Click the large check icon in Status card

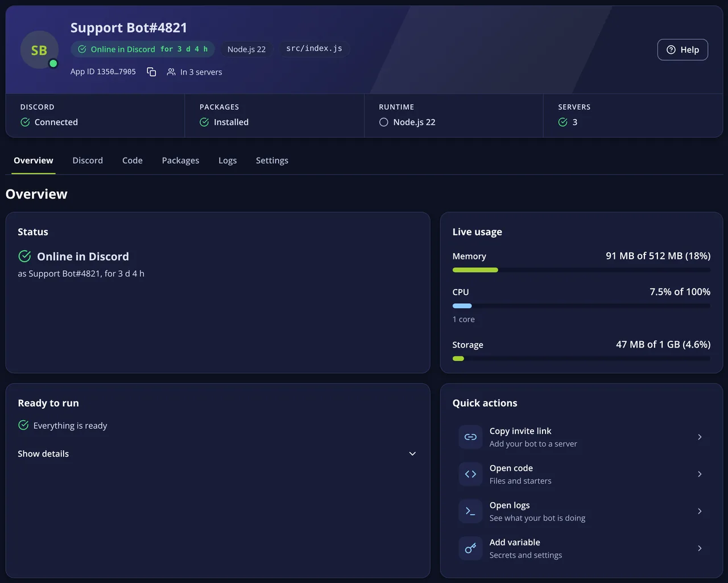tap(24, 256)
